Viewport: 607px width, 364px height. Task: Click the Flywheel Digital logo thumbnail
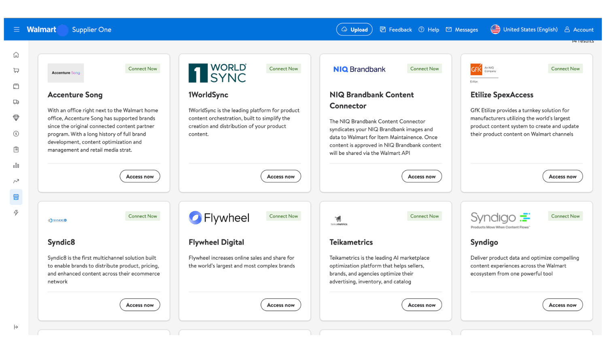point(219,218)
